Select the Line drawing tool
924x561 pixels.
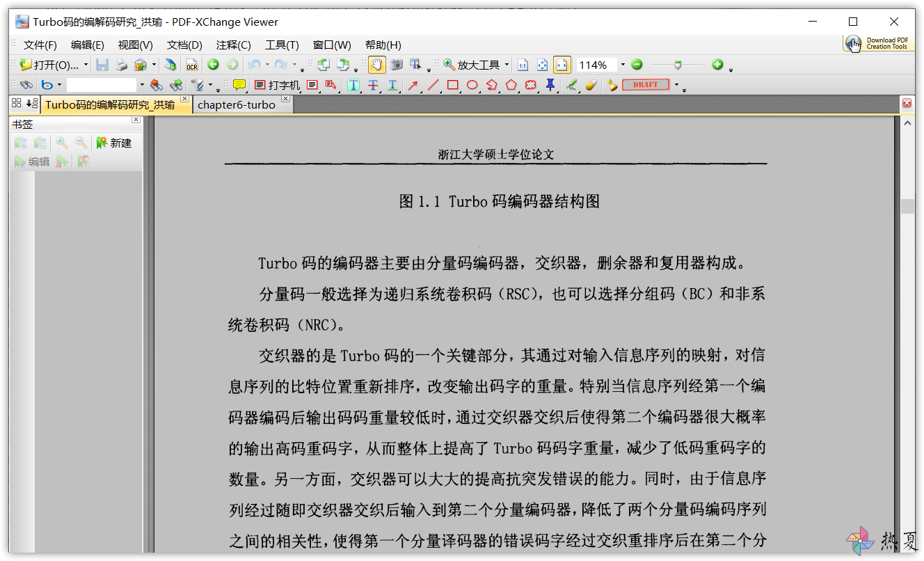tap(433, 85)
